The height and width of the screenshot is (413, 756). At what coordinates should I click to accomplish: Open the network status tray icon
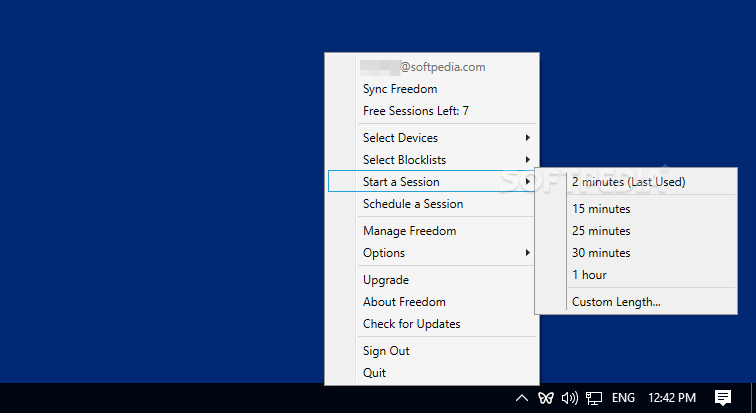(594, 398)
